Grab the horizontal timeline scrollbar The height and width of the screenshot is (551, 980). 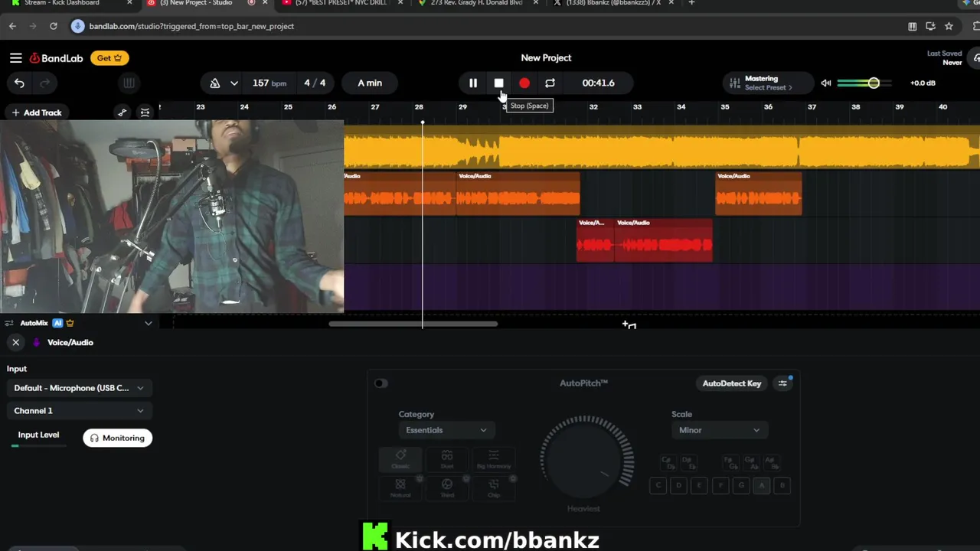point(413,324)
